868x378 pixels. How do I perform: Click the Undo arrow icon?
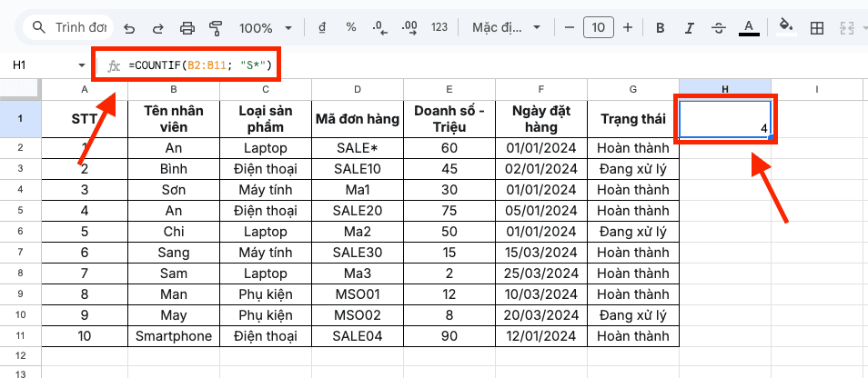[129, 27]
